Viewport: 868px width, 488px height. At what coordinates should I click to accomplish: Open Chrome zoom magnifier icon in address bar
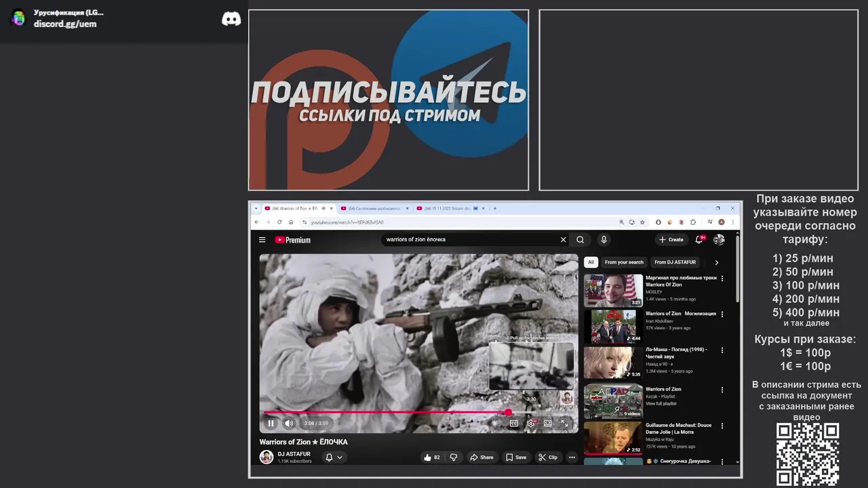(x=621, y=222)
